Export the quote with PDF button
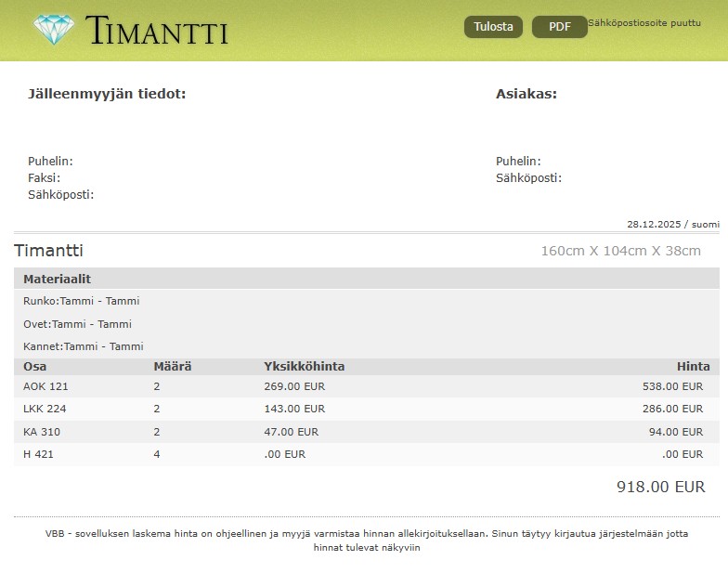The image size is (728, 573). pos(559,27)
